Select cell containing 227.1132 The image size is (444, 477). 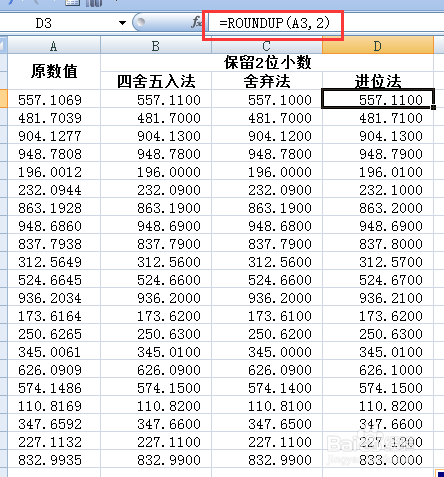pyautogui.click(x=54, y=442)
